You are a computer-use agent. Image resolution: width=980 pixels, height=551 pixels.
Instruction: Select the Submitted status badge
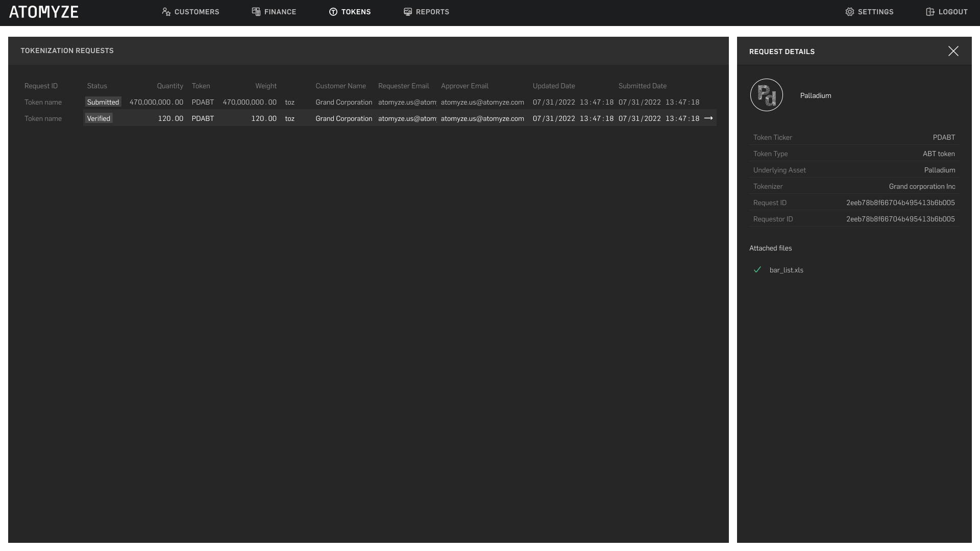click(103, 102)
